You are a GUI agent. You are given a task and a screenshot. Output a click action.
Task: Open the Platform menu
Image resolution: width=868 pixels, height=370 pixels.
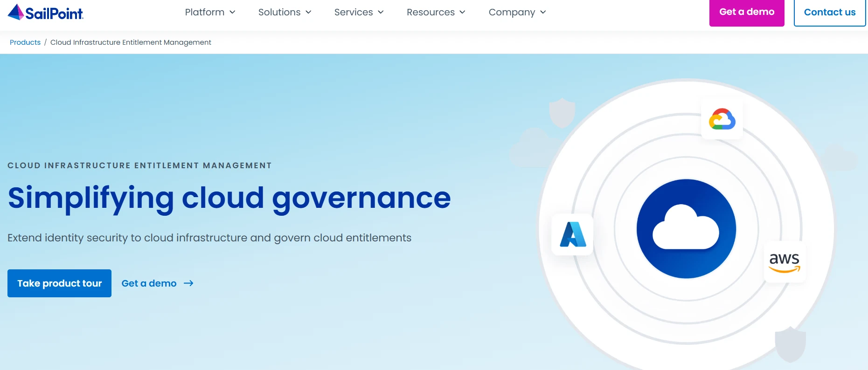[210, 12]
